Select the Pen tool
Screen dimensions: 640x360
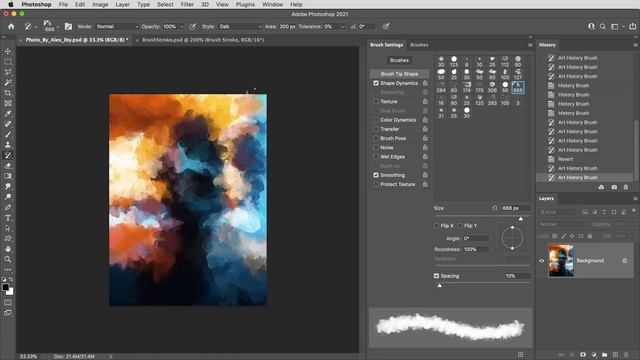pos(8,207)
